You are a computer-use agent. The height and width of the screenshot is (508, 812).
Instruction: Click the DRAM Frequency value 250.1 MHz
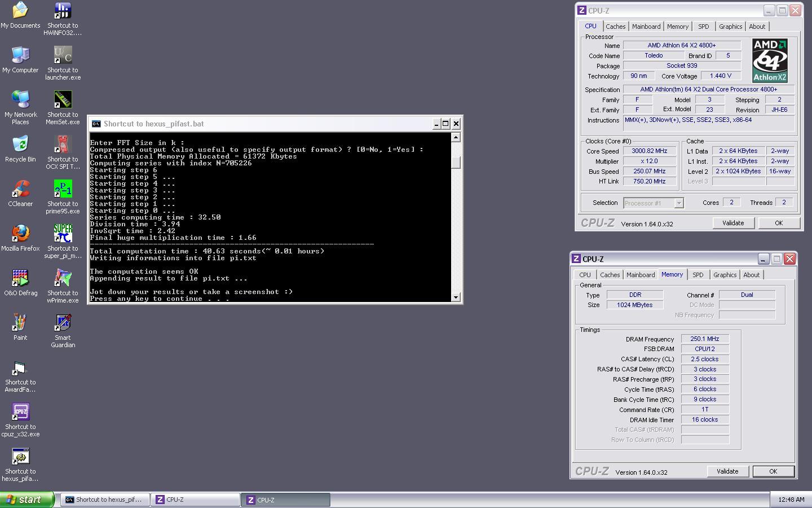(x=705, y=339)
